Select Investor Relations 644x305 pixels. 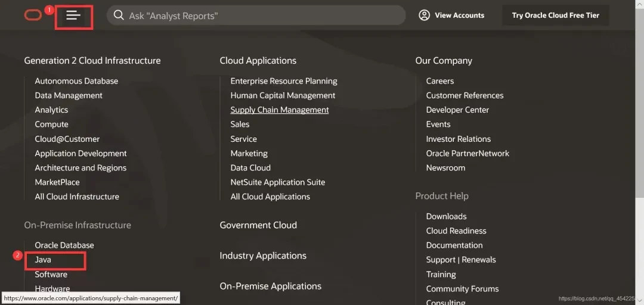[x=459, y=139]
